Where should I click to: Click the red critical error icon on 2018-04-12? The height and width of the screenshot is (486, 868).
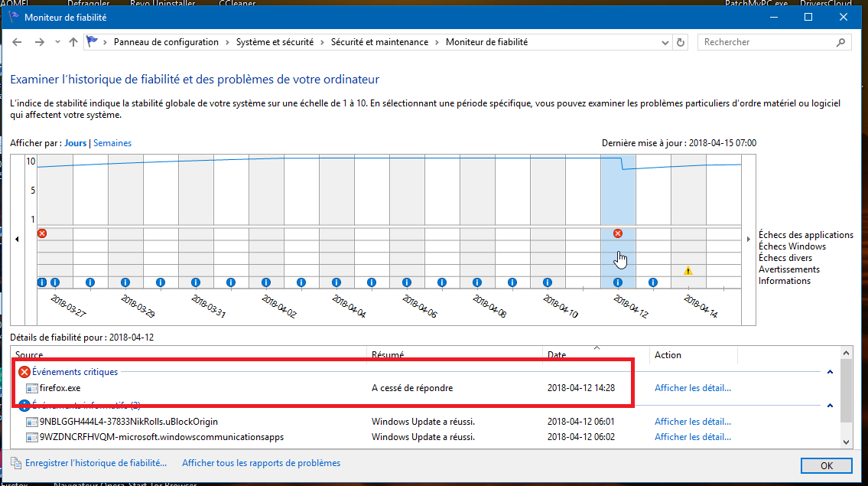618,233
